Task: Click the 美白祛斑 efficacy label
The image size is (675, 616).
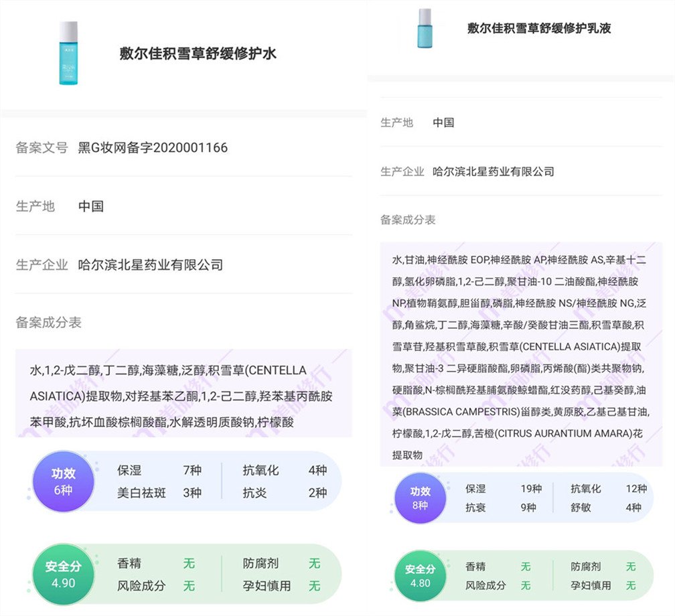Action: pos(141,492)
